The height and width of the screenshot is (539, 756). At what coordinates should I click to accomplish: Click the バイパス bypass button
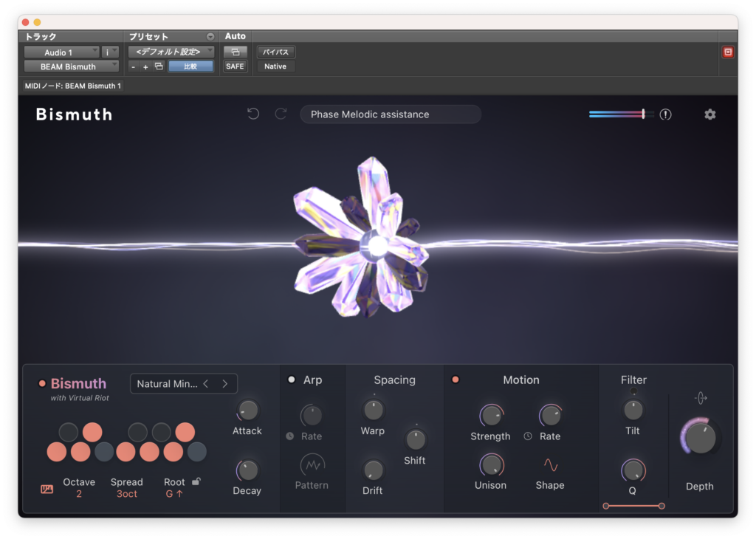click(x=275, y=52)
